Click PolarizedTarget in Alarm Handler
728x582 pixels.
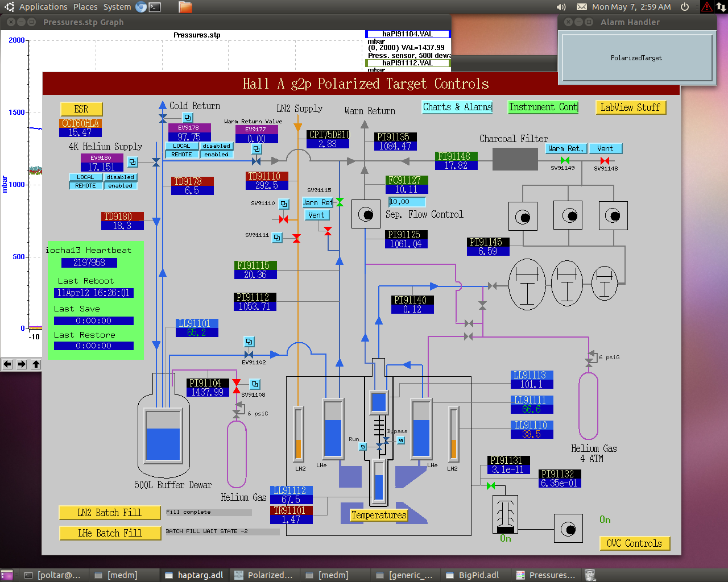click(x=636, y=58)
